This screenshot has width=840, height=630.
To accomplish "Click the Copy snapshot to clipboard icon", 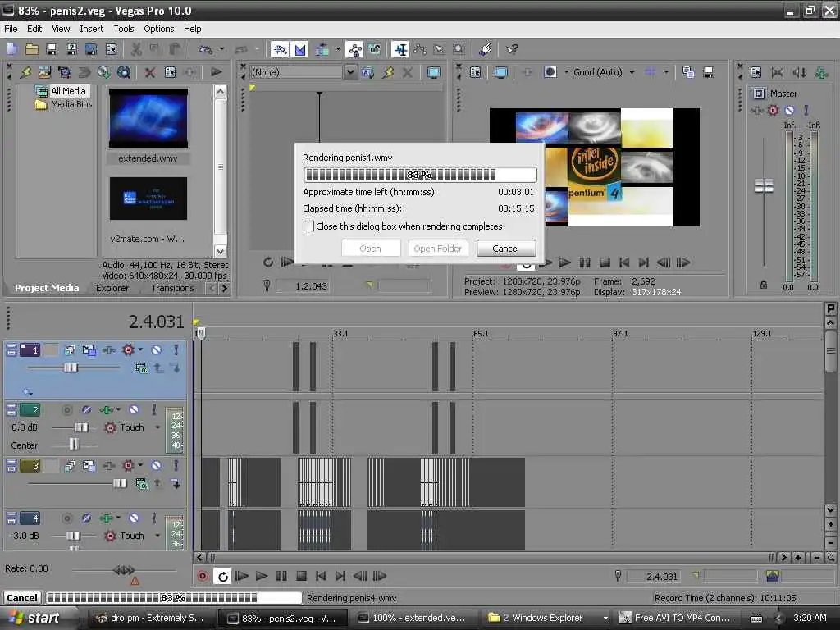I will point(688,72).
